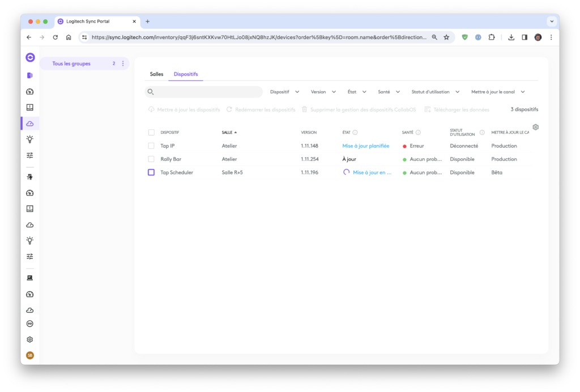The image size is (580, 392).
Task: Select the laptop icon in left sidebar
Action: click(30, 278)
